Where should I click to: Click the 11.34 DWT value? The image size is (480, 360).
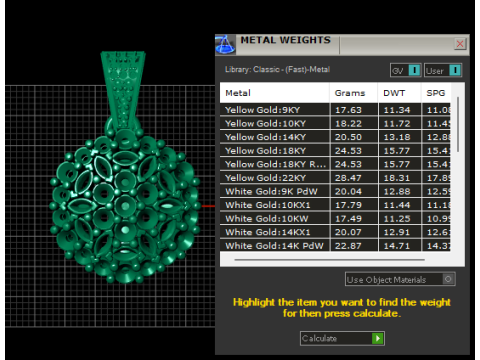pyautogui.click(x=397, y=110)
